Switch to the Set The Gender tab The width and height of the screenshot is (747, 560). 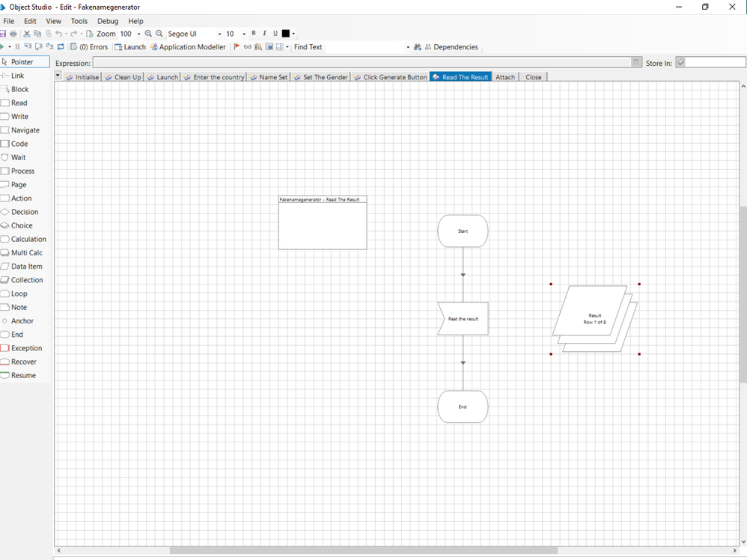[x=321, y=76]
